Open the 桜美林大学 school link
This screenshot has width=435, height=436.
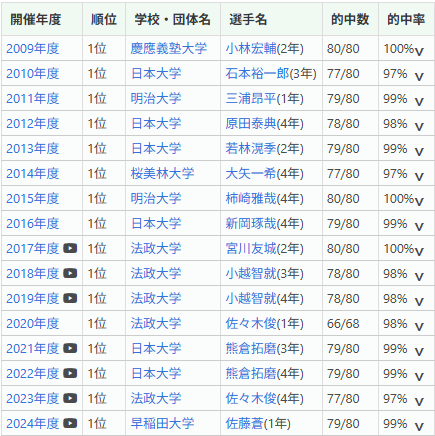pyautogui.click(x=162, y=174)
